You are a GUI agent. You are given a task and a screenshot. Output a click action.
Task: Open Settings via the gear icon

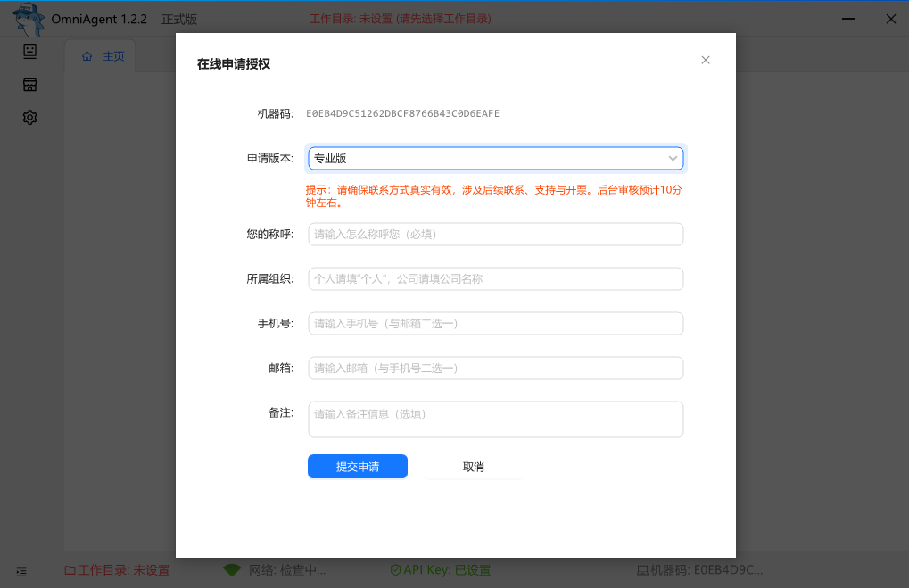tap(29, 117)
